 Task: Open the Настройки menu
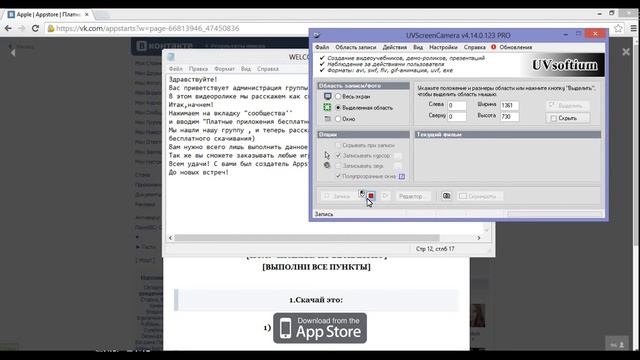(x=443, y=47)
